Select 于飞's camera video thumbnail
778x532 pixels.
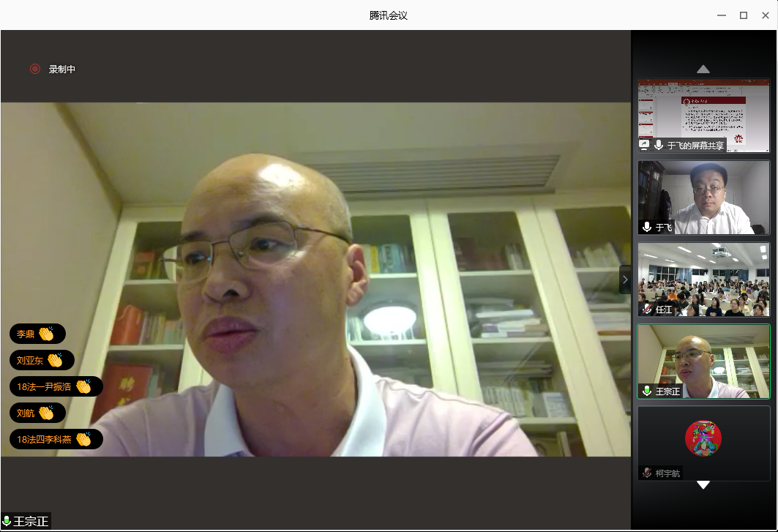click(x=703, y=196)
